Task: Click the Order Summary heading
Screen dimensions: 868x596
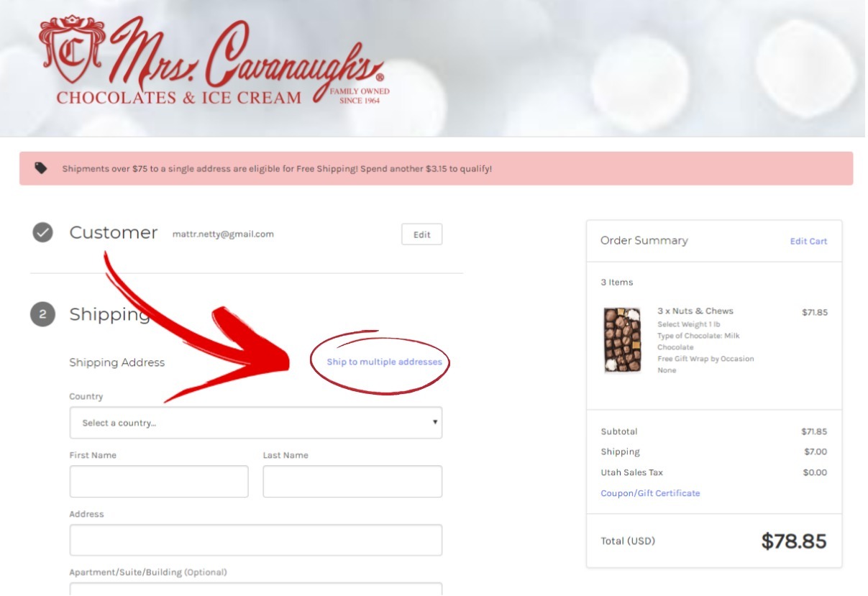Action: point(644,241)
